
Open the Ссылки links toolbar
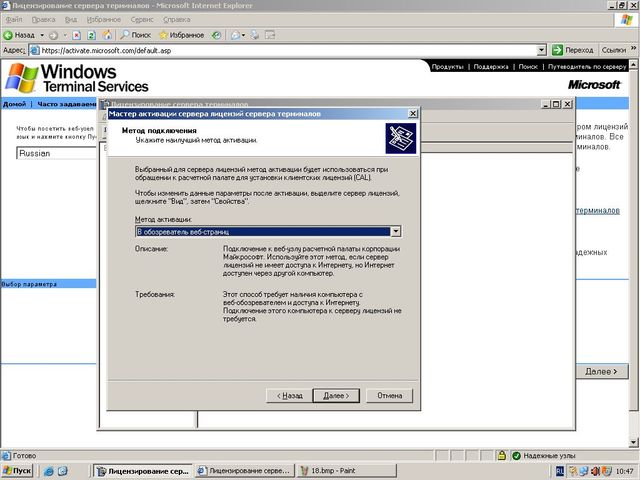[x=613, y=50]
